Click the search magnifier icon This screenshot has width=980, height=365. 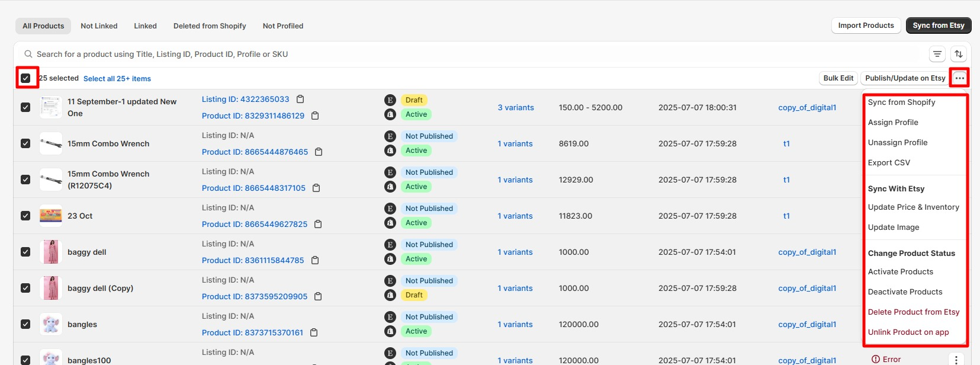(x=28, y=54)
